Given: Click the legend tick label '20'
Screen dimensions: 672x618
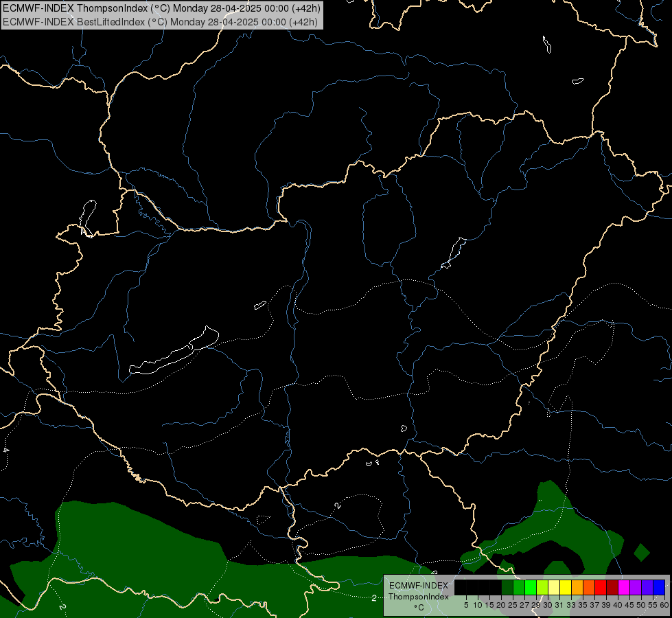Looking at the screenshot, I should click(x=501, y=605).
